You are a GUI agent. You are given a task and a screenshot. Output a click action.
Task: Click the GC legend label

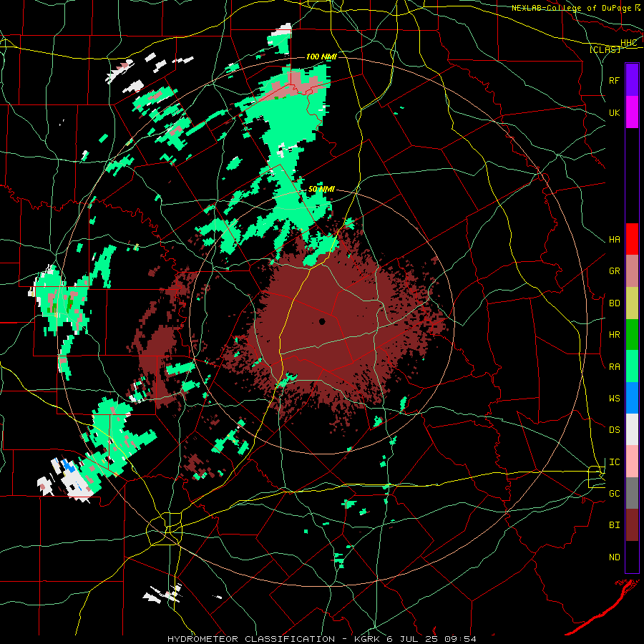pos(614,494)
